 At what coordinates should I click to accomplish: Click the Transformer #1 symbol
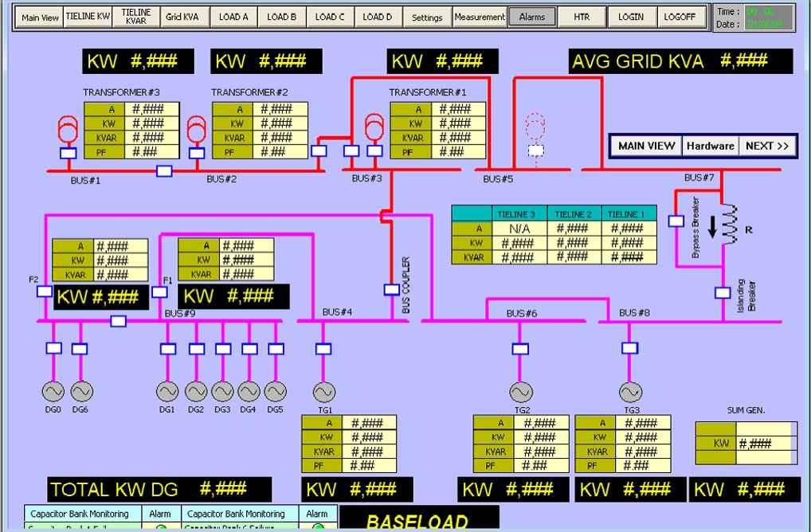click(x=374, y=126)
